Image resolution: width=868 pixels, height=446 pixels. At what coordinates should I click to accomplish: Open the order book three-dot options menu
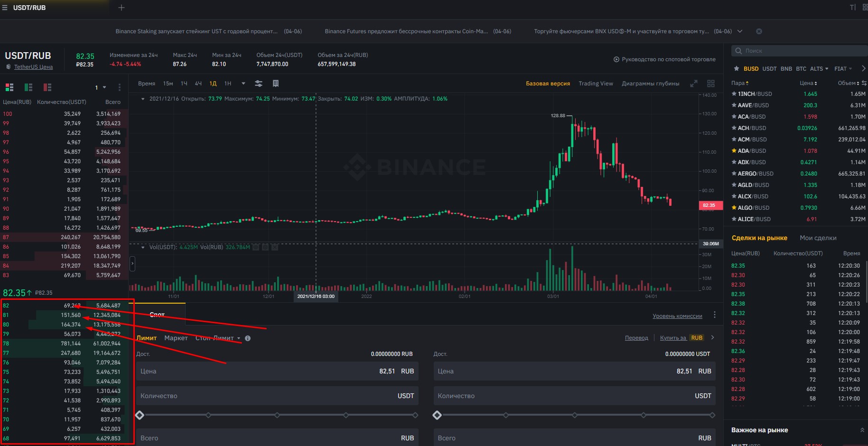pyautogui.click(x=120, y=87)
